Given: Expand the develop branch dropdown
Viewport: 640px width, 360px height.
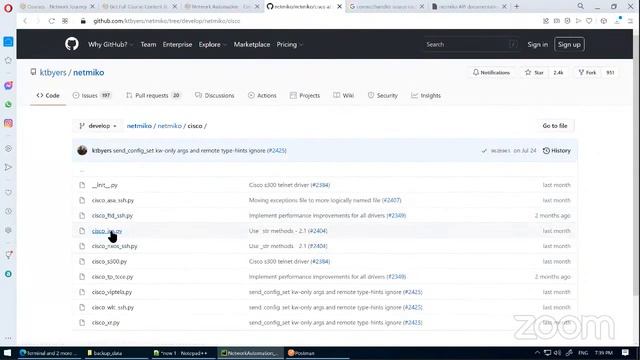Looking at the screenshot, I should coord(98,126).
